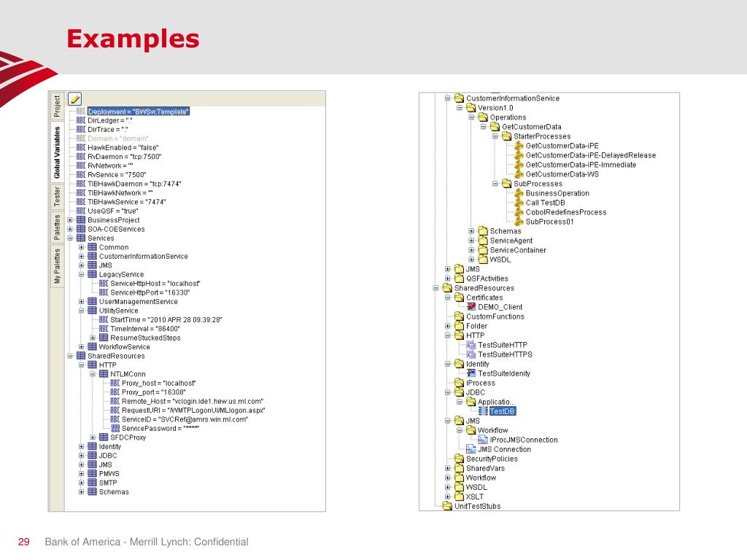
Task: Select the RequestURI variable row
Action: click(x=193, y=410)
